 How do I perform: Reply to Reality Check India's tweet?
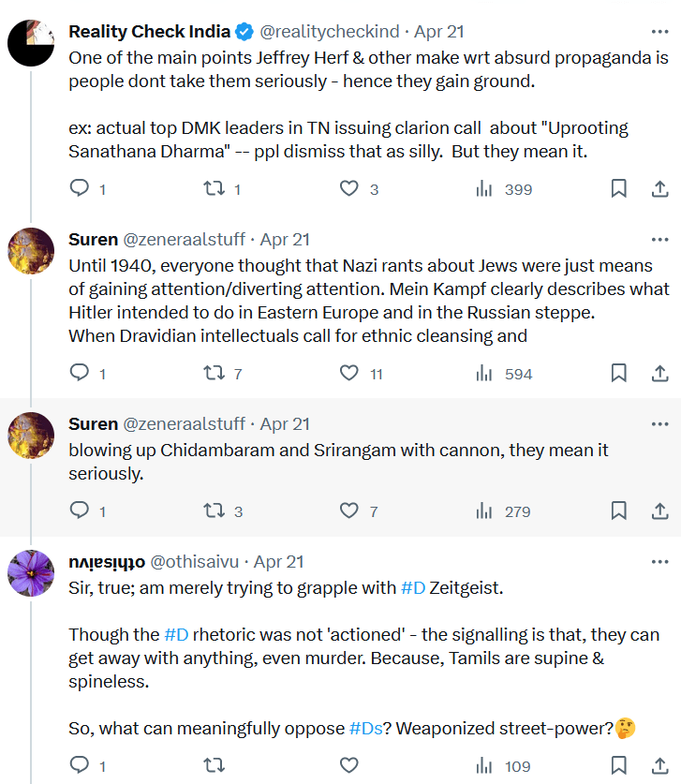pyautogui.click(x=80, y=188)
